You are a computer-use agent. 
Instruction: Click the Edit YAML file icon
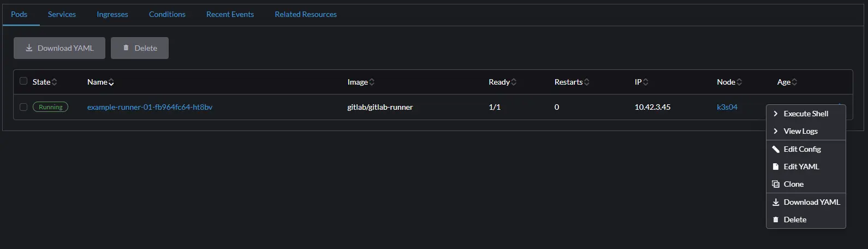pyautogui.click(x=775, y=167)
